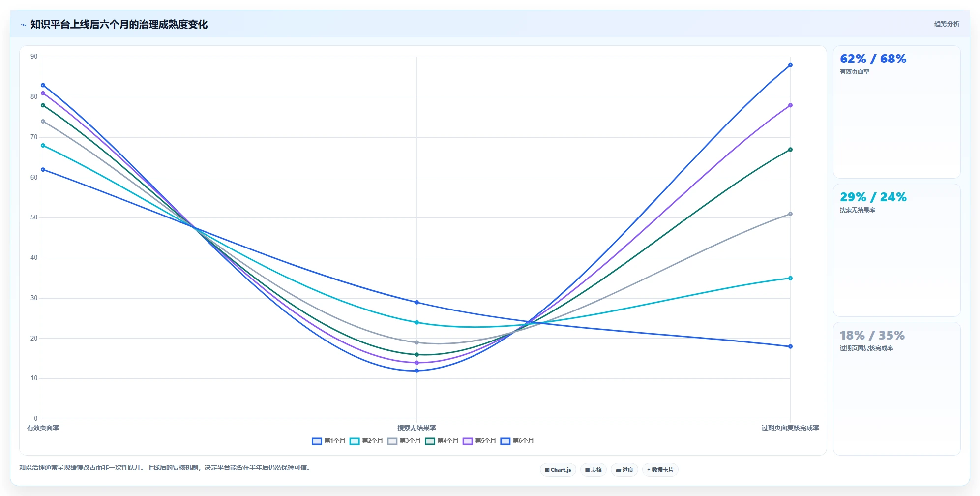Open the 表格 chip
This screenshot has width=980, height=496.
coord(594,470)
